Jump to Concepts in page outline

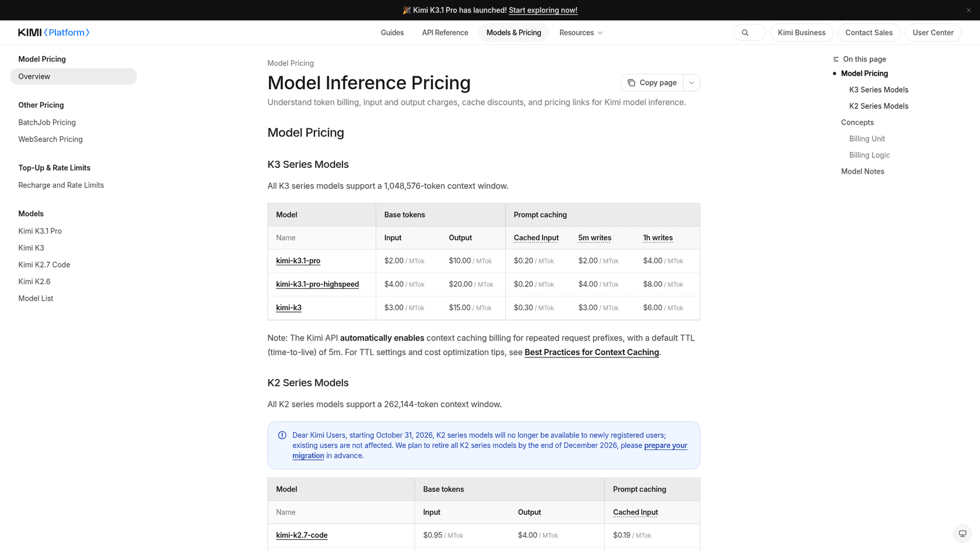tap(857, 122)
